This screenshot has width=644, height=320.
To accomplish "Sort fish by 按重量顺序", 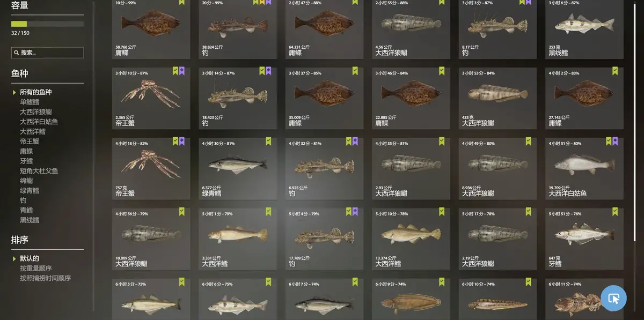I will [x=36, y=268].
